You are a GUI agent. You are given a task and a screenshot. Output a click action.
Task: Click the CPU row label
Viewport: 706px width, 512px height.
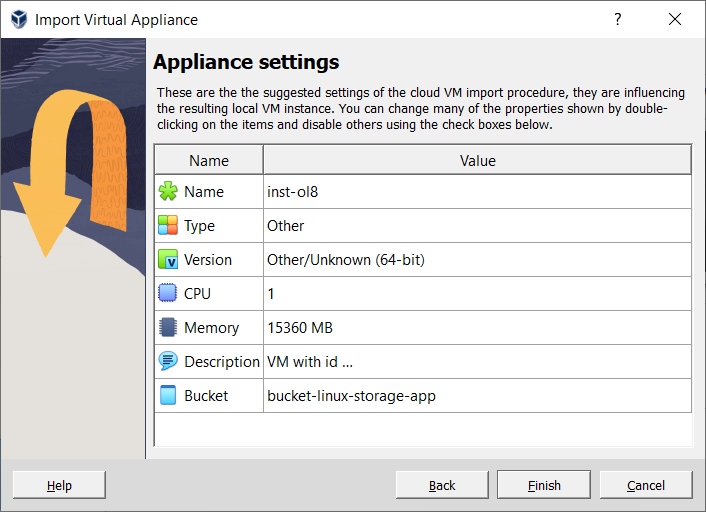[197, 293]
